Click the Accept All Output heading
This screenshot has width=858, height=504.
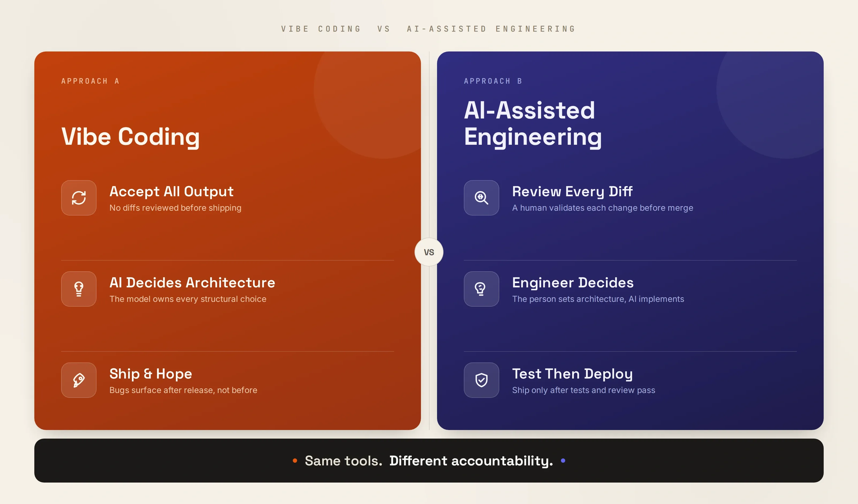(172, 192)
